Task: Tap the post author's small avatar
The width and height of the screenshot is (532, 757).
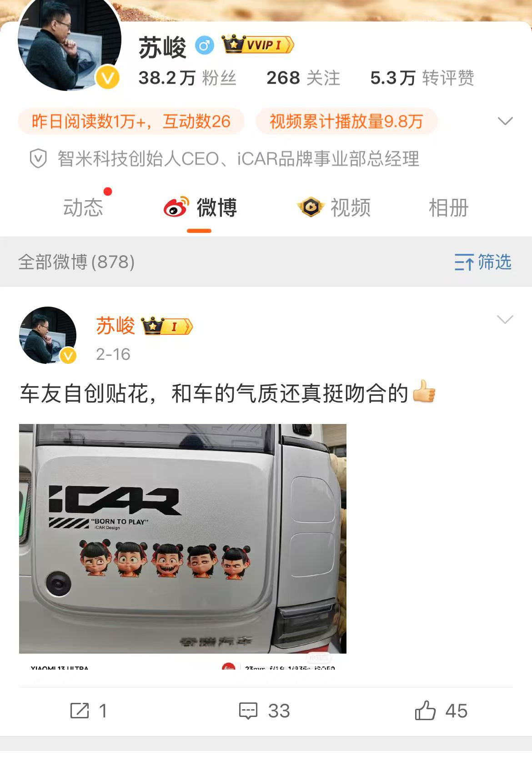Action: click(x=48, y=335)
